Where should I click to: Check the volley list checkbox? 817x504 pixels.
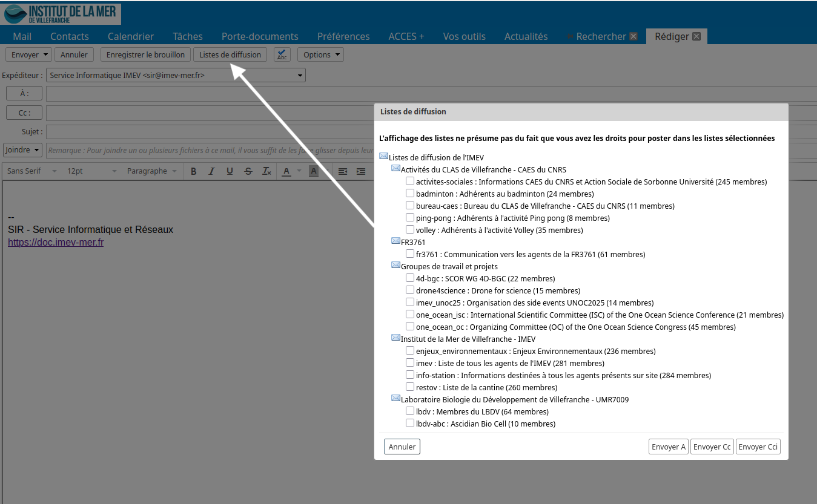point(410,229)
